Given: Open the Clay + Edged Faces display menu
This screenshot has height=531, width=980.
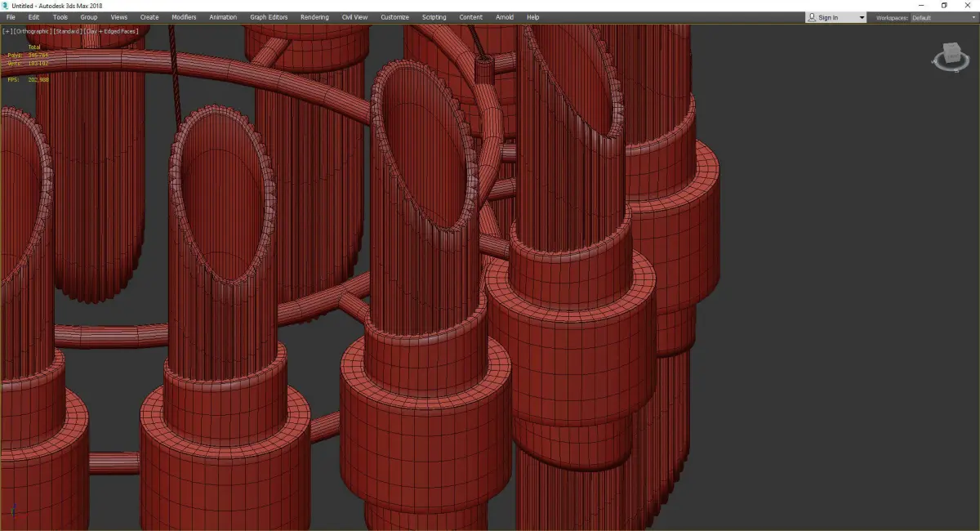Looking at the screenshot, I should [111, 31].
